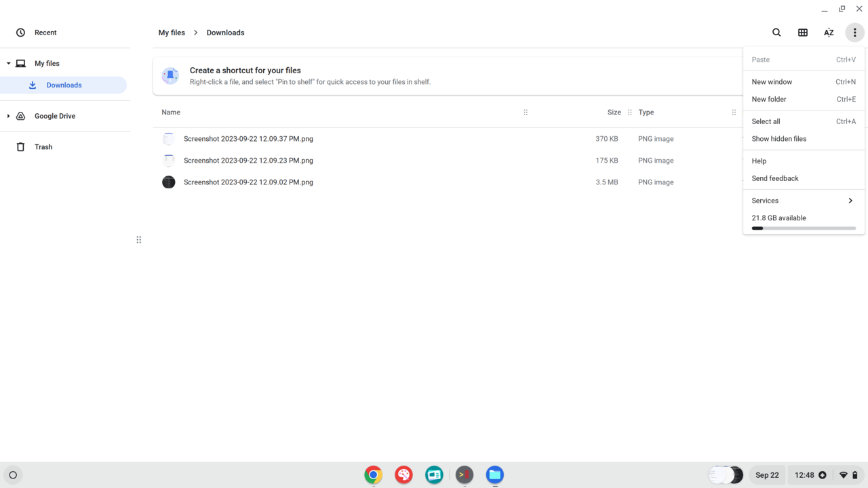
Task: Choose New folder from the menu
Action: click(x=769, y=99)
